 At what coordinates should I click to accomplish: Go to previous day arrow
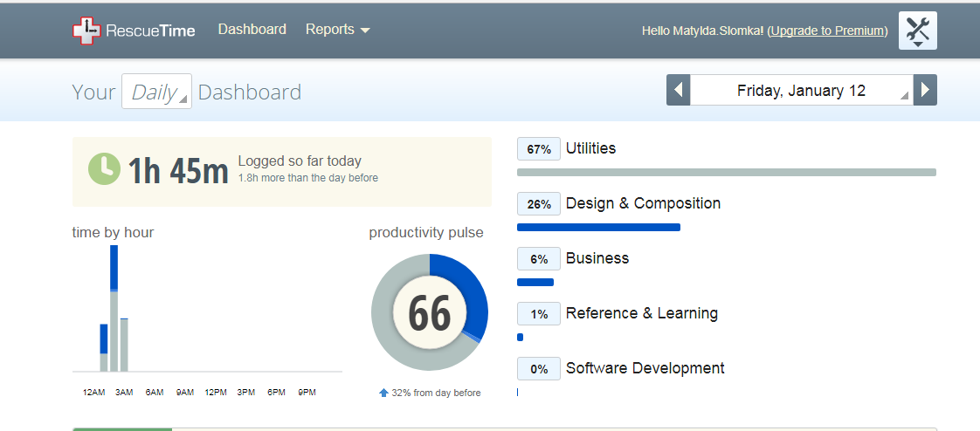[678, 91]
